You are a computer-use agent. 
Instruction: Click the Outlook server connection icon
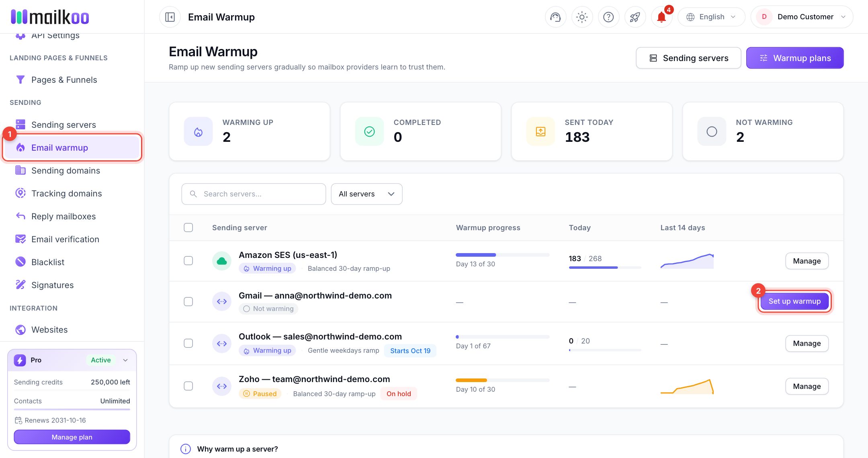click(222, 343)
